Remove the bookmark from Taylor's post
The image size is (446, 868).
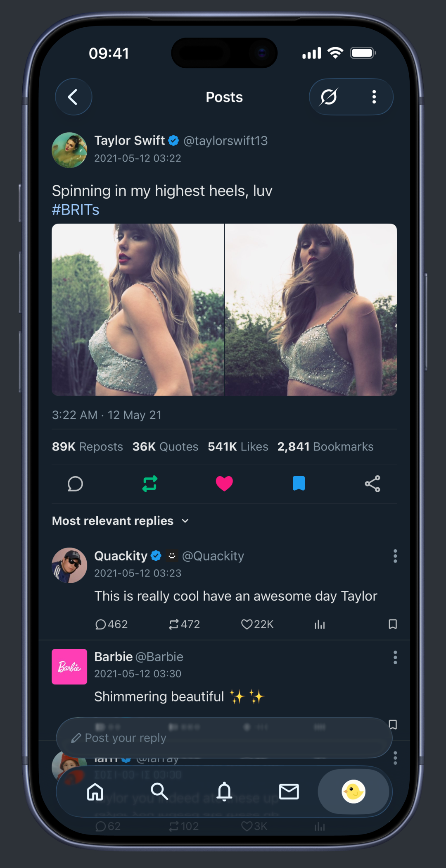(x=299, y=484)
